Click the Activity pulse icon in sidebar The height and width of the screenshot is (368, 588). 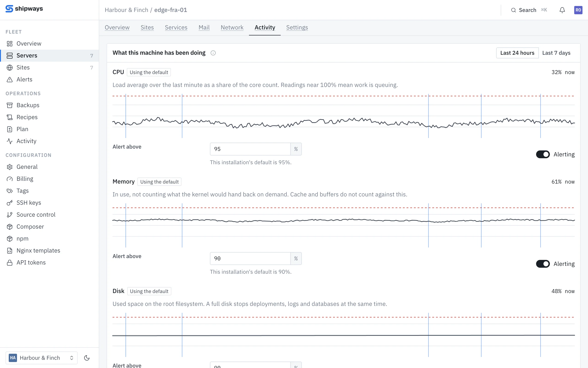coord(10,141)
